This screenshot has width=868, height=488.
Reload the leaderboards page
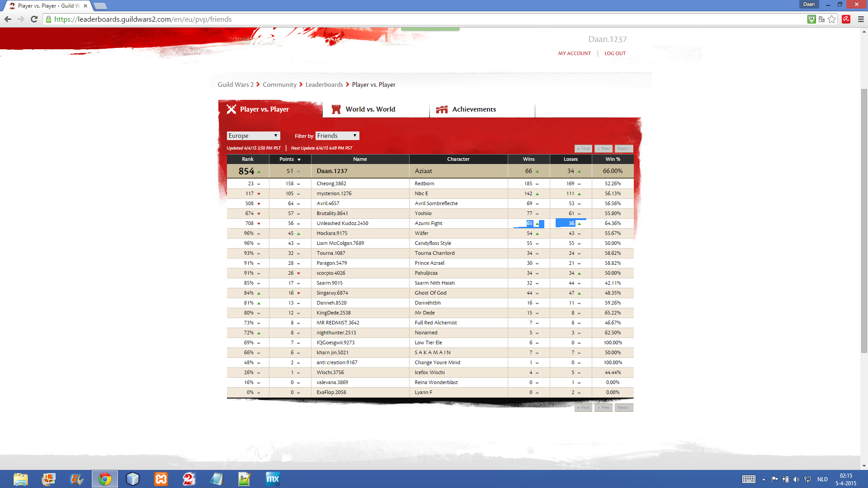tap(34, 19)
